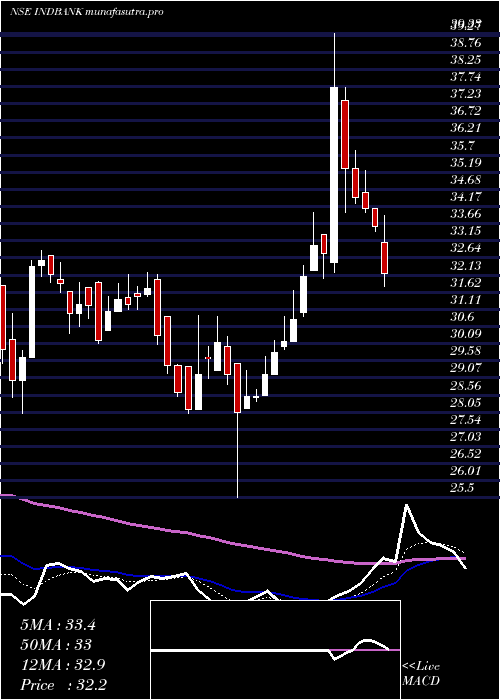Click the NSE INDBANK munafasutra.pro title
This screenshot has width=500, height=700.
coord(86,12)
